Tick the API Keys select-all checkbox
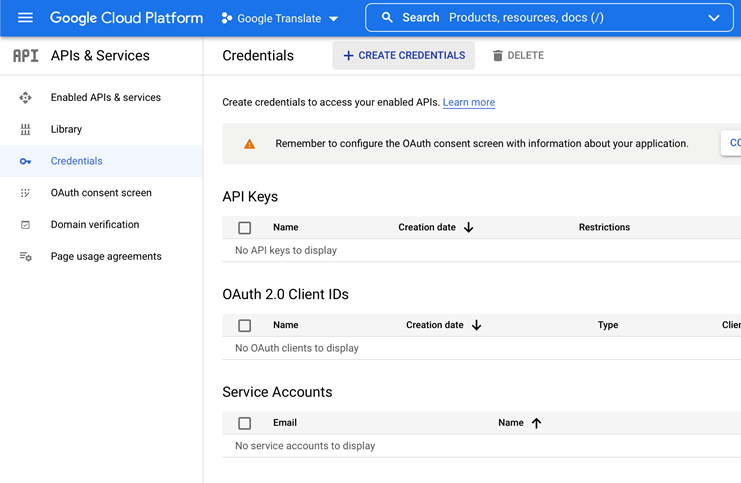 click(x=244, y=228)
